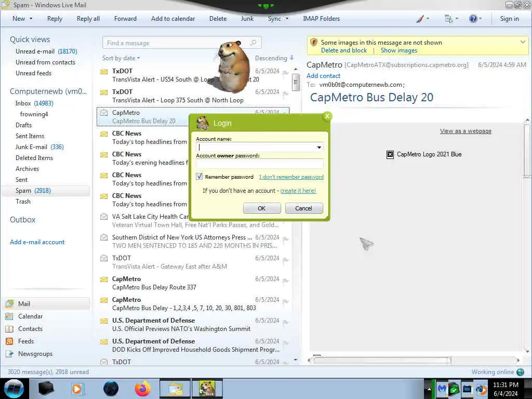Open the Archives folder
The image size is (532, 399).
coord(27,169)
